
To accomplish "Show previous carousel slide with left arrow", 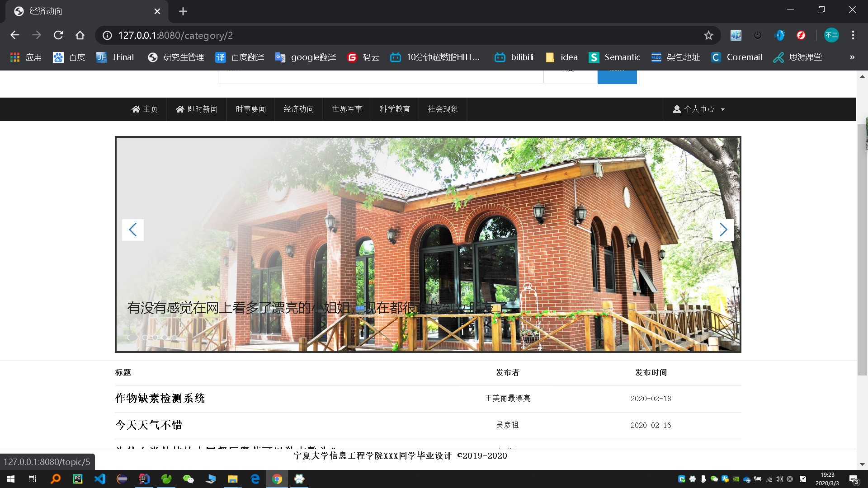I will [133, 230].
